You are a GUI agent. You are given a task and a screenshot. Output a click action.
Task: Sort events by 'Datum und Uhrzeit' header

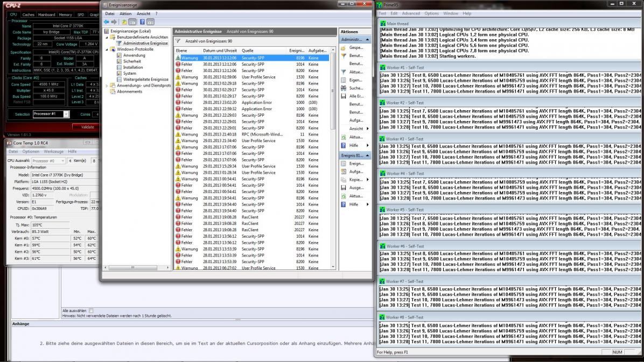tap(220, 51)
